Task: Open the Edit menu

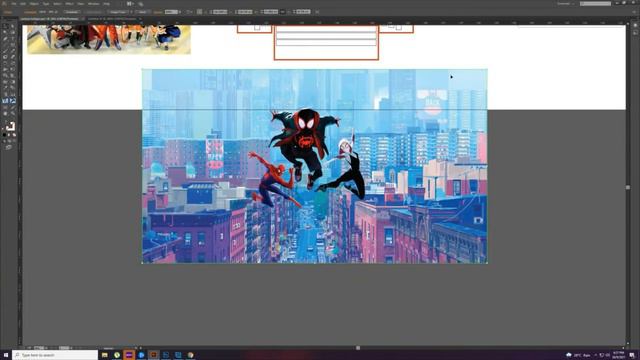Action: 23,4
